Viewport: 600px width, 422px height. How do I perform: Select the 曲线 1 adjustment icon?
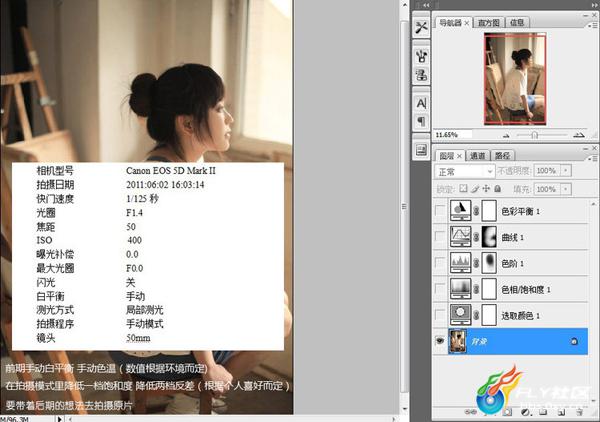[460, 236]
